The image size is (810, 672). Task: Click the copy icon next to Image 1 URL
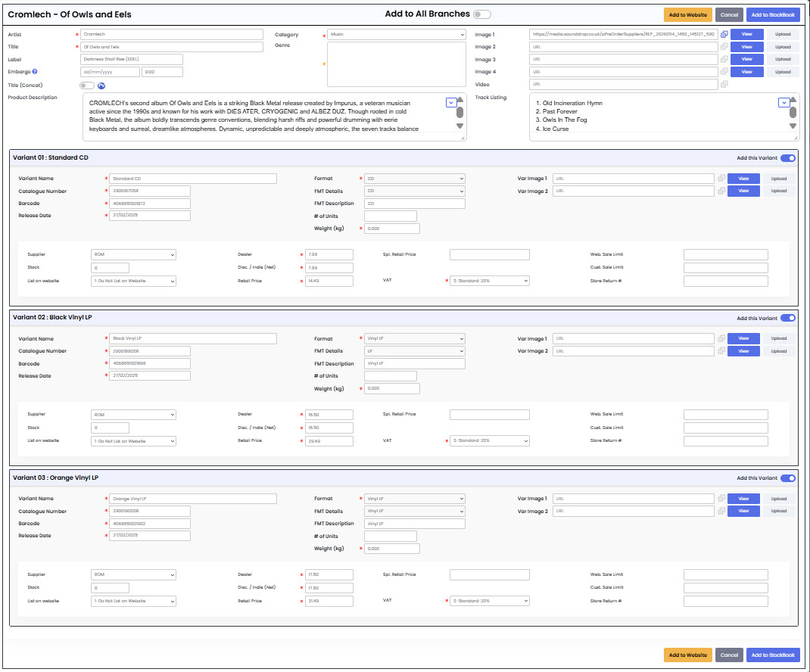tap(724, 35)
